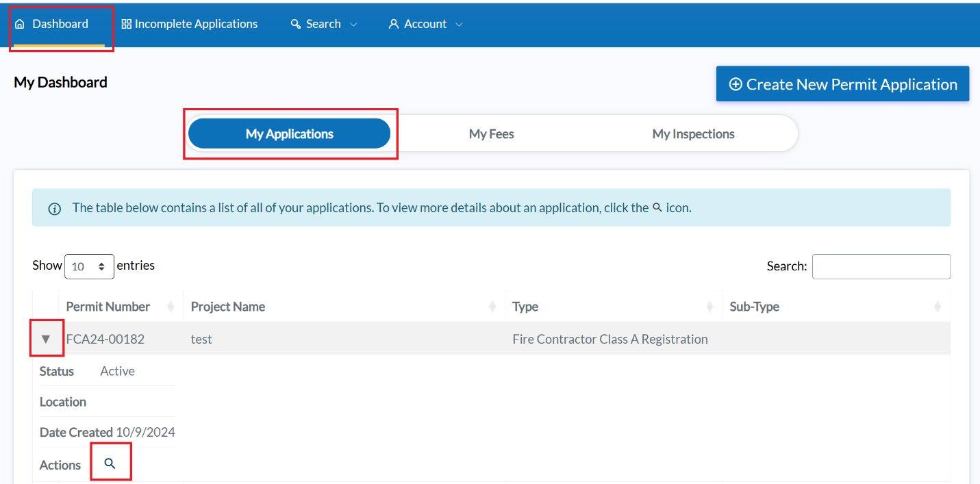
Task: Sort table by Type column
Action: 525,307
